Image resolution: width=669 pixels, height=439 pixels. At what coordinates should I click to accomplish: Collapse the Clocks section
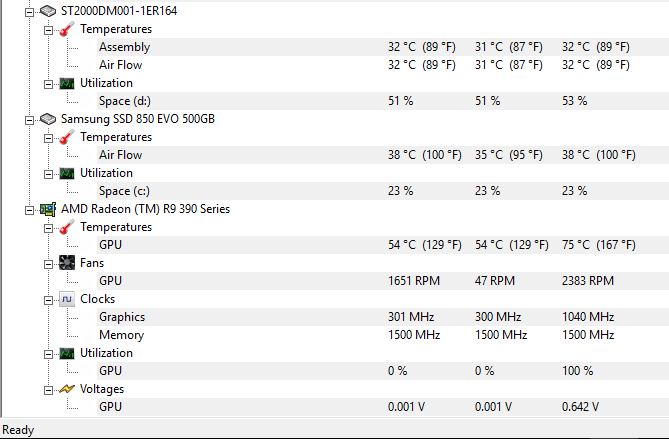[x=48, y=299]
